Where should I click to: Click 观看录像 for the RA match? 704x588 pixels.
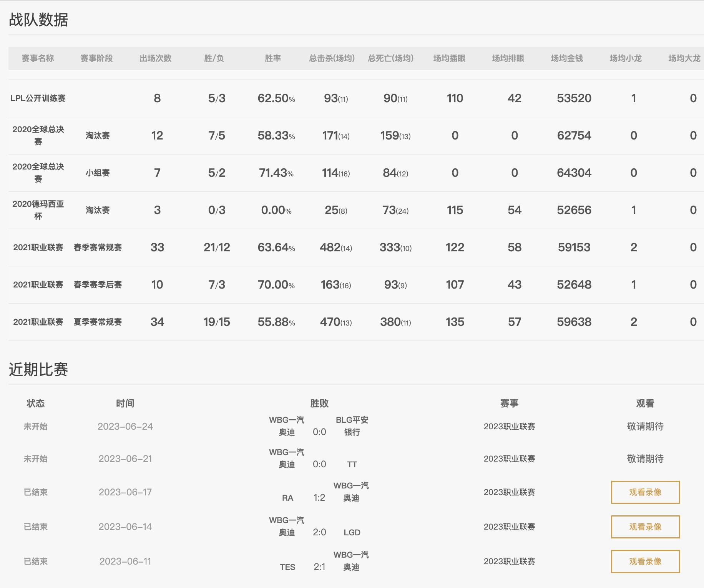click(645, 492)
